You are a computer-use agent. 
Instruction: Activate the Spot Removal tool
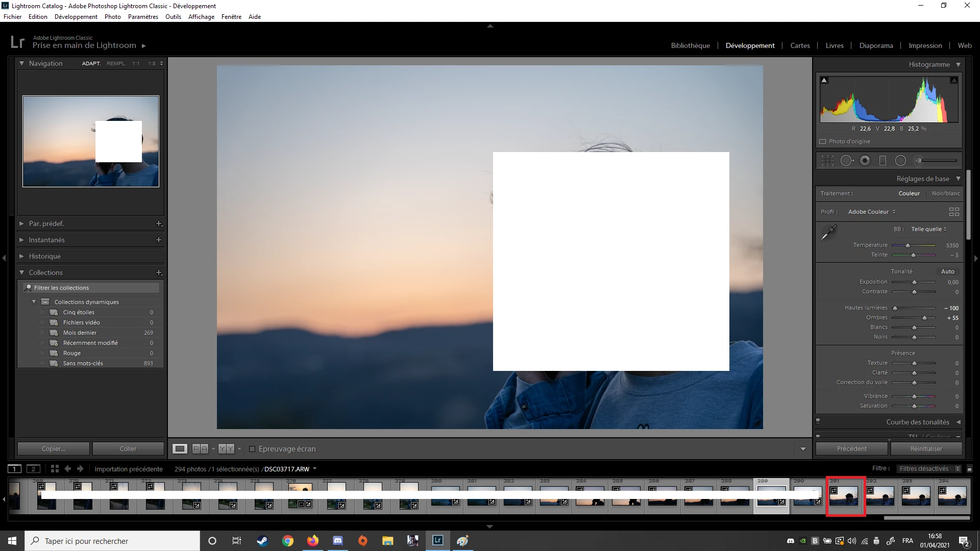coord(847,161)
